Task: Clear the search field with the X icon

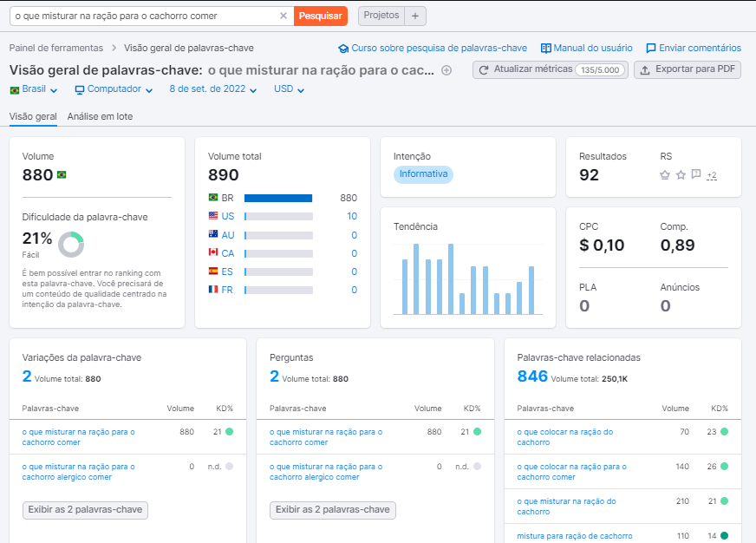Action: [283, 16]
